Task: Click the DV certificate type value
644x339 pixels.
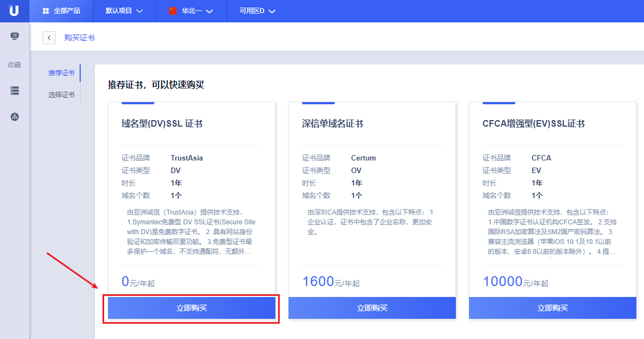Action: pos(176,170)
